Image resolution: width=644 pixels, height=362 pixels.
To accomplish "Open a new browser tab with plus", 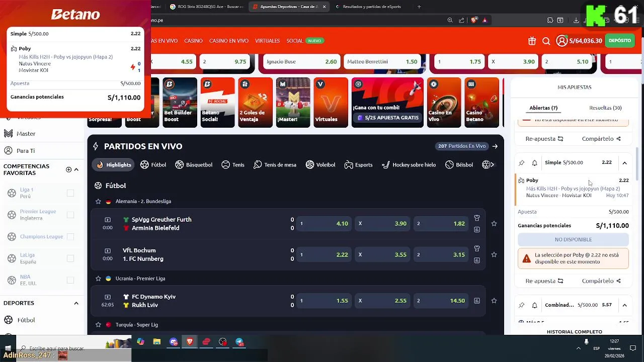I will tap(419, 7).
